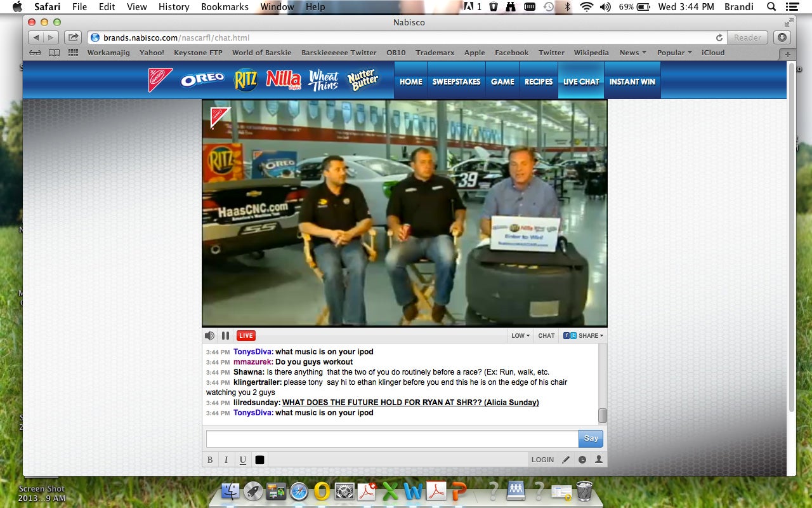Go to the HOME site tab
The image size is (812, 508).
pyautogui.click(x=411, y=81)
